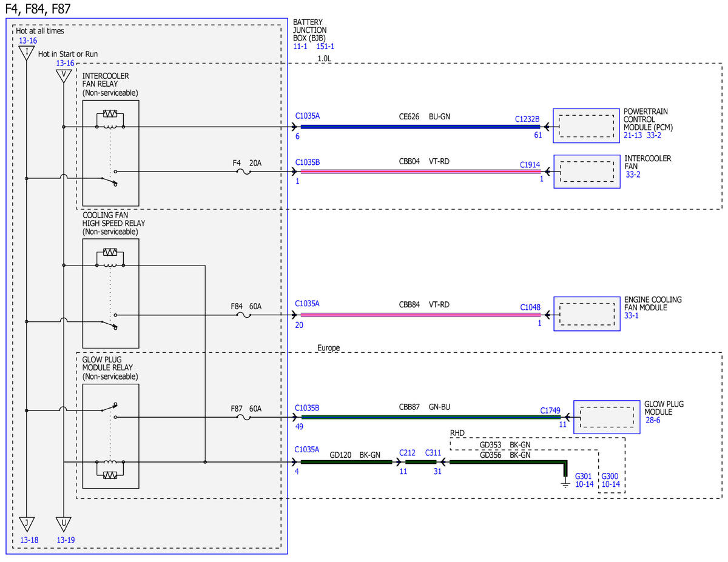Open ground G301 link
This screenshot has height=562, width=728.
(x=583, y=476)
